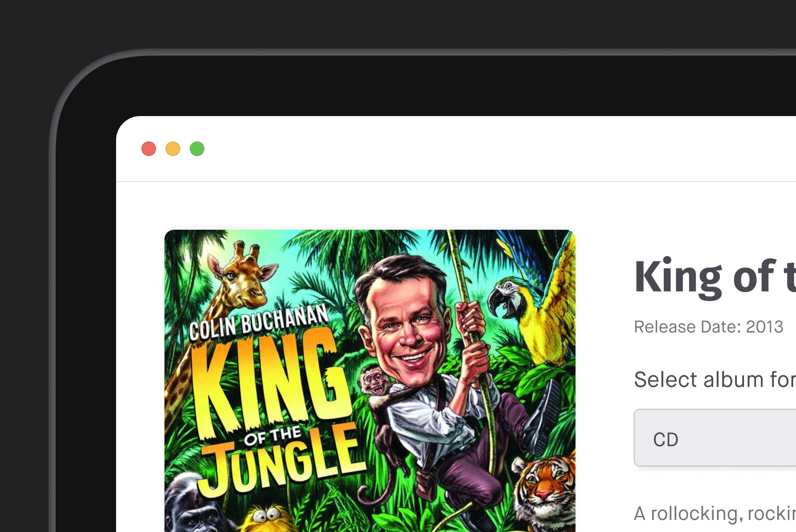The height and width of the screenshot is (532, 796).
Task: Click the 'King of t…' album title heading
Action: point(715,277)
